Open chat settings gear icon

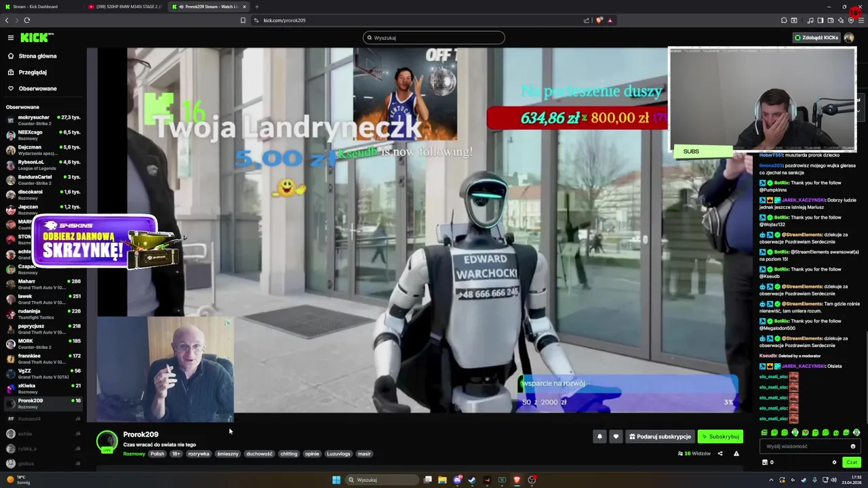coord(834,462)
